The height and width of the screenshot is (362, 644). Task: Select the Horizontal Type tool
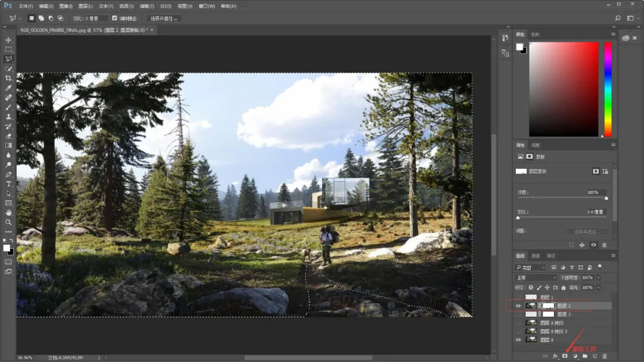[x=8, y=184]
